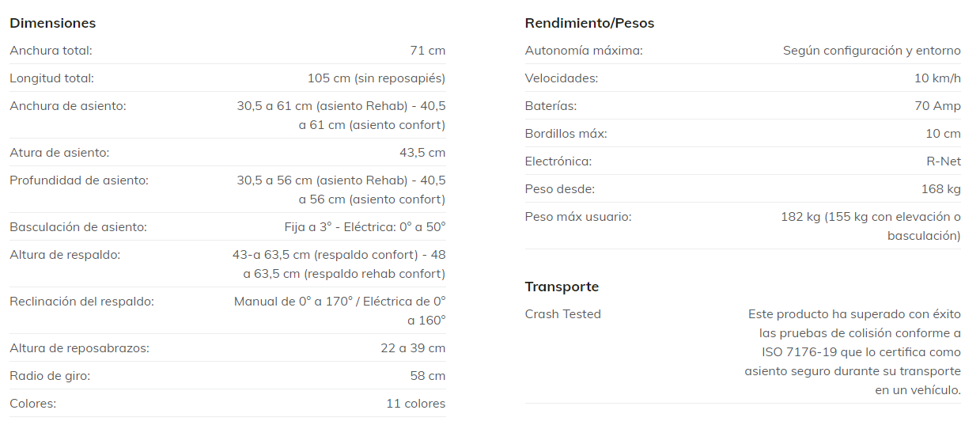The image size is (980, 429).
Task: Select the Peso máx usuario label
Action: 578,217
